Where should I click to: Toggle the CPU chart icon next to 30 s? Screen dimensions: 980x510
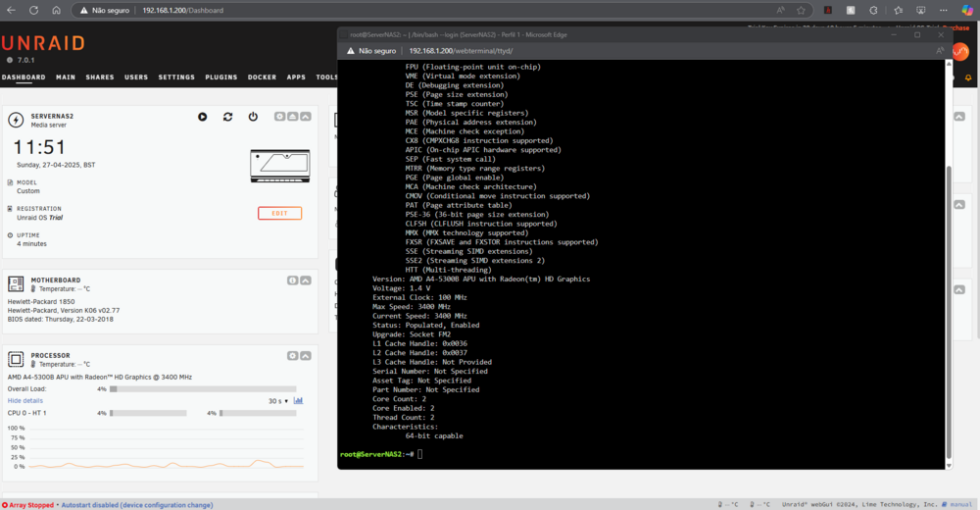(298, 400)
